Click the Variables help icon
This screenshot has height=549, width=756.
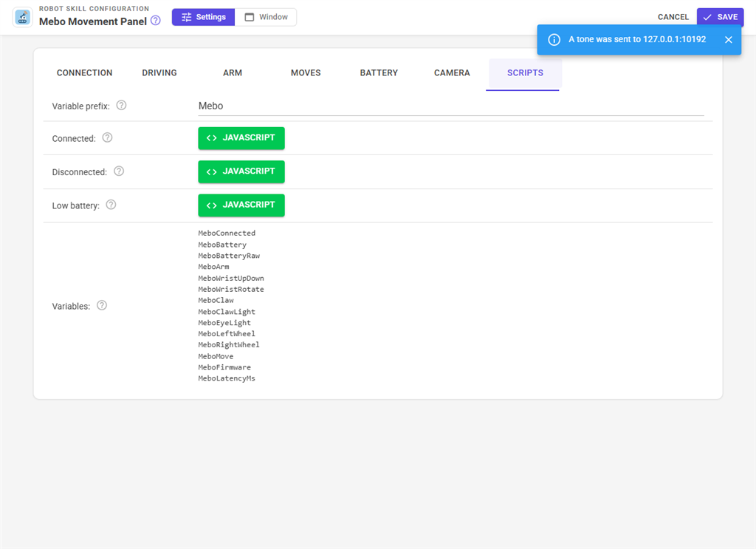coord(102,305)
